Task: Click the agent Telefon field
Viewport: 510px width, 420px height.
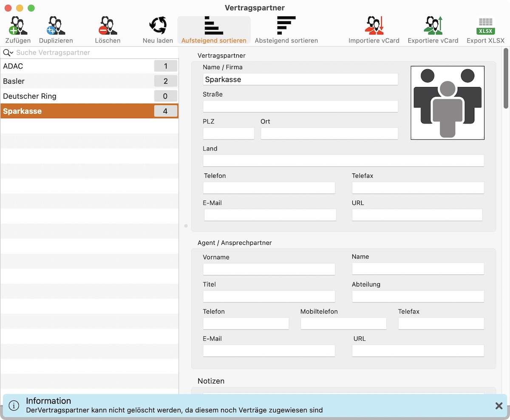Action: pos(246,324)
